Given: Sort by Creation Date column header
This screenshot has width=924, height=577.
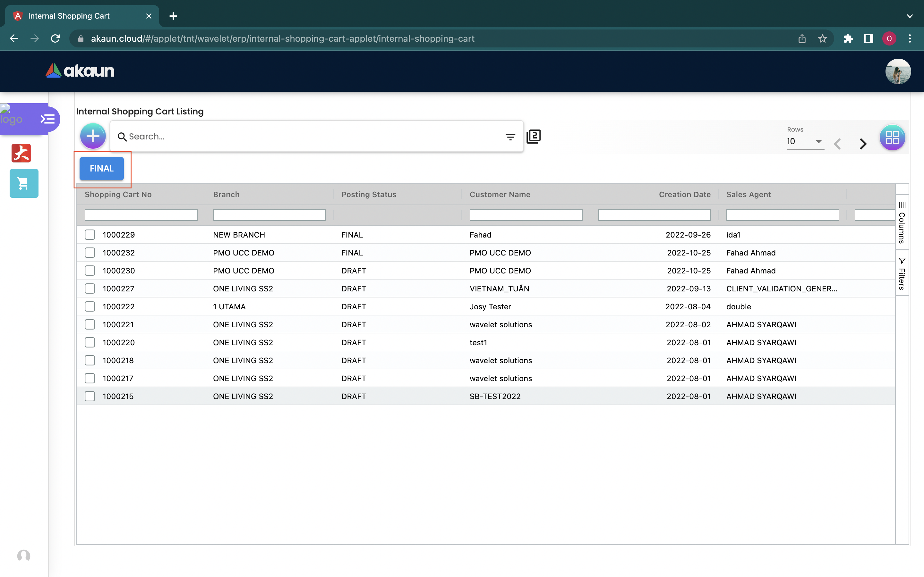Looking at the screenshot, I should click(684, 194).
